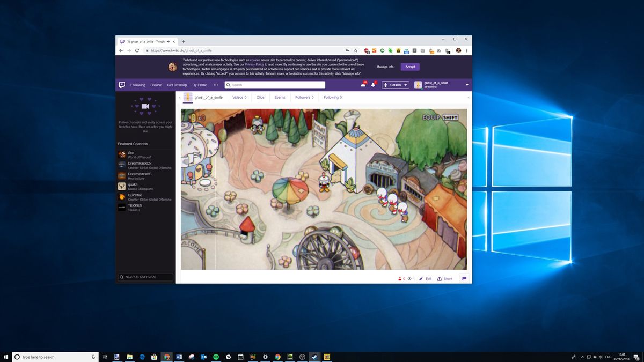Click the Manage Info link in the banner

[385, 67]
